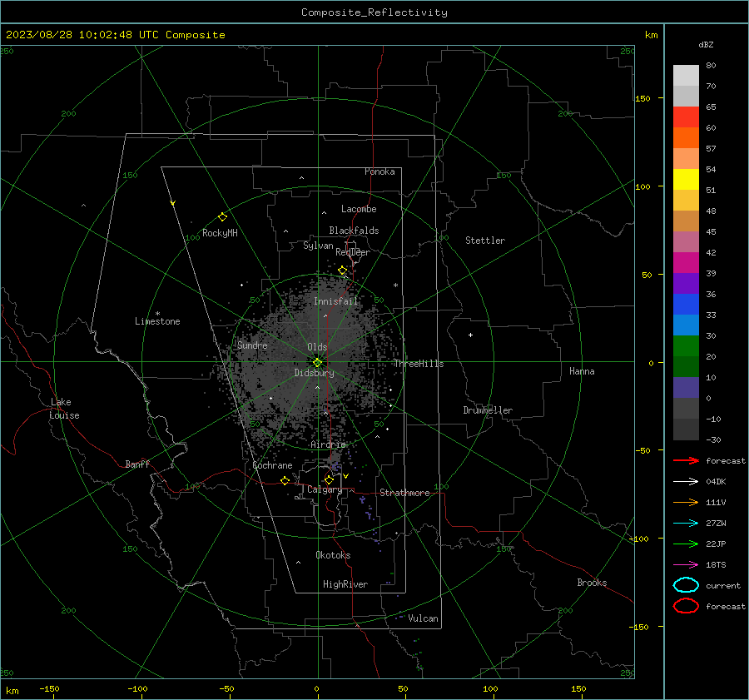Image resolution: width=749 pixels, height=700 pixels.
Task: Click yellow diamond marker above Calgary label
Action: (329, 479)
